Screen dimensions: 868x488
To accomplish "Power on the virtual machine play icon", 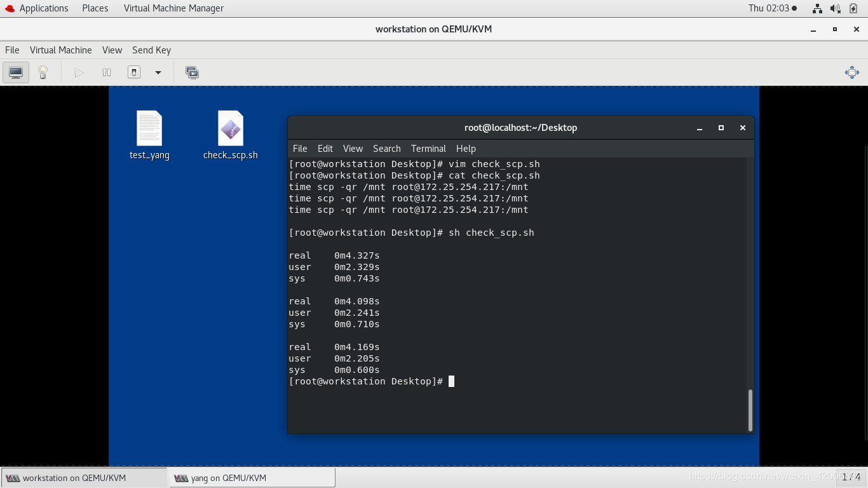I will pyautogui.click(x=79, y=72).
